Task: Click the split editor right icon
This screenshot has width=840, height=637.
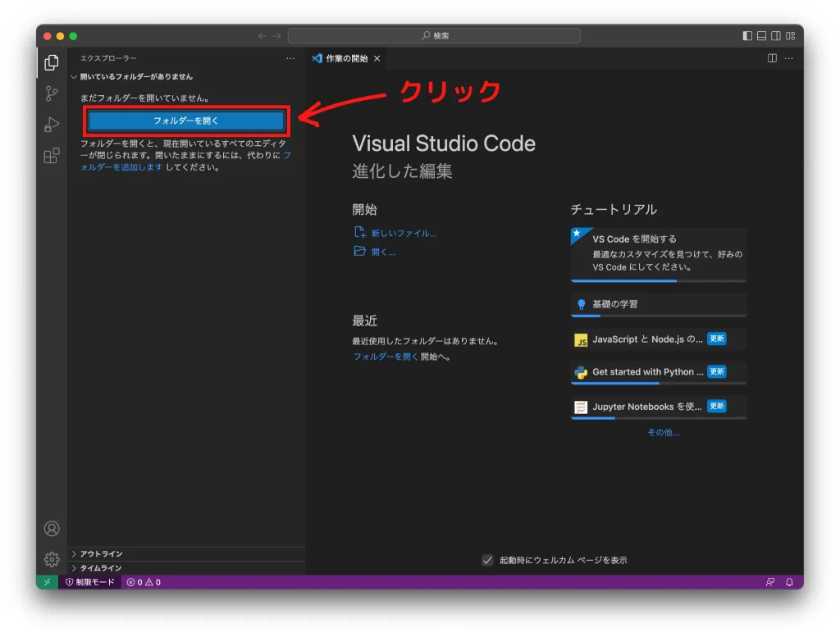Action: coord(772,58)
